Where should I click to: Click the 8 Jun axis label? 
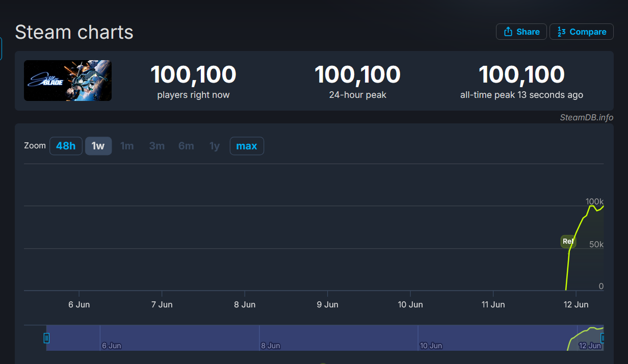245,304
